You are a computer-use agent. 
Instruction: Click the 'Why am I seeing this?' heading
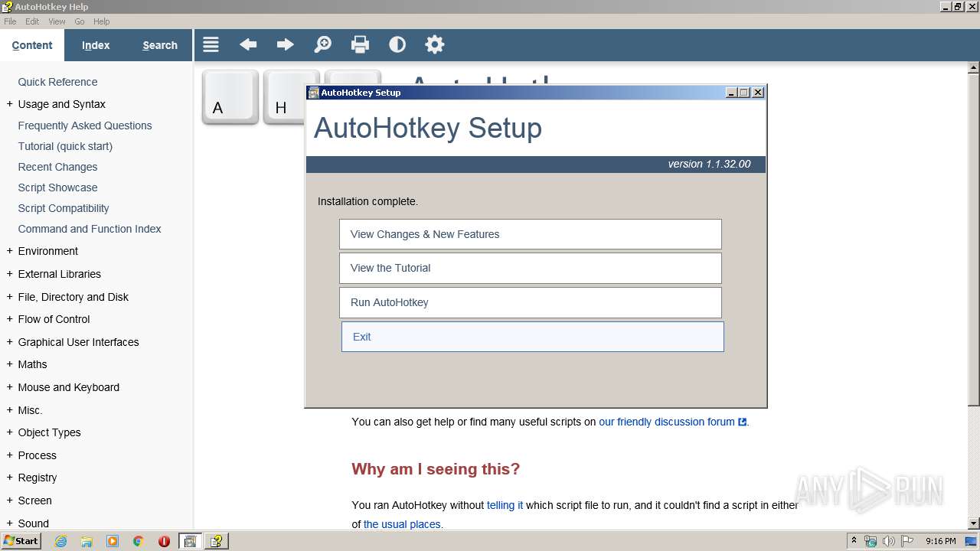436,469
